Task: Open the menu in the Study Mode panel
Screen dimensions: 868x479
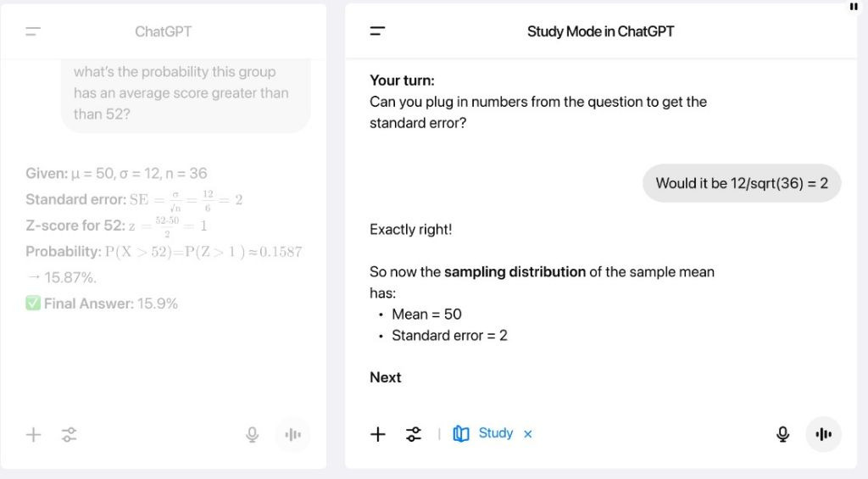Action: [377, 32]
